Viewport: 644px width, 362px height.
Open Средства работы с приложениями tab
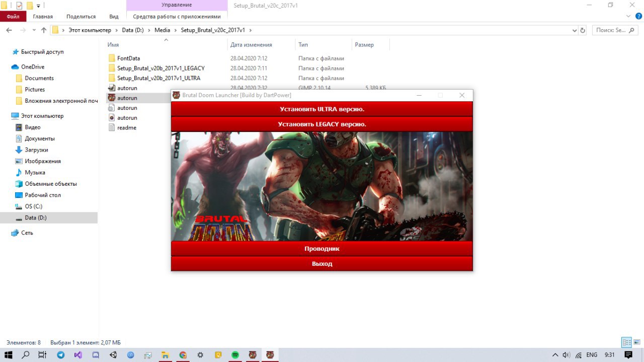tap(177, 17)
